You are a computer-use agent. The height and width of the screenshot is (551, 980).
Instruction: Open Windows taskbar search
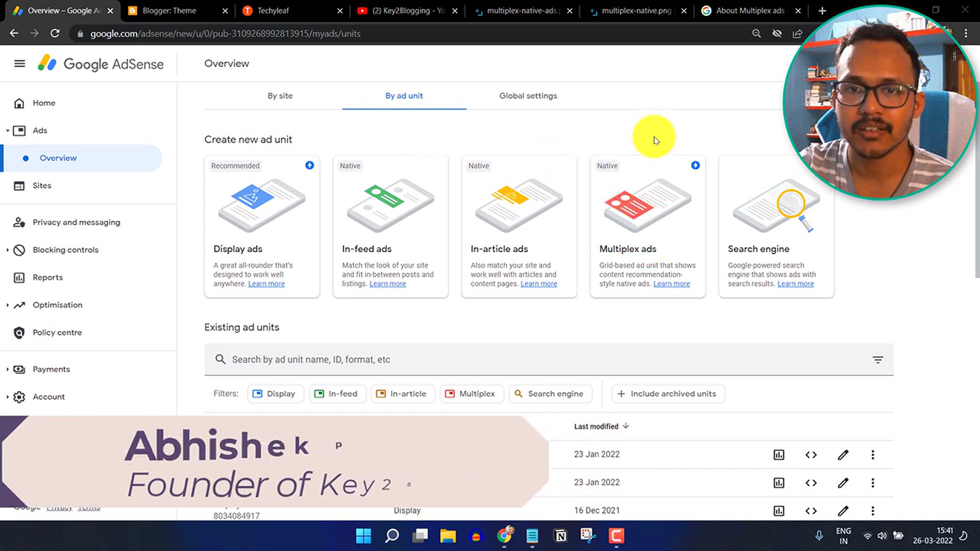[x=392, y=536]
